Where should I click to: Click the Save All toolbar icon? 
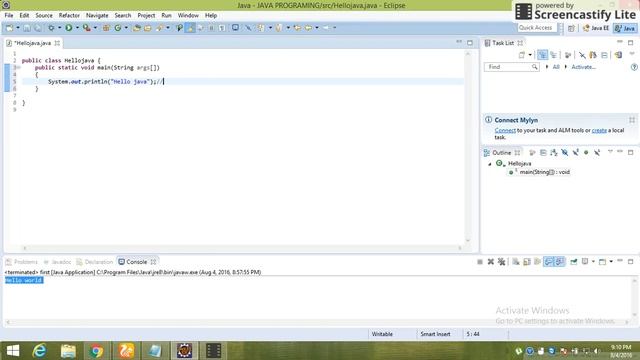[38, 28]
